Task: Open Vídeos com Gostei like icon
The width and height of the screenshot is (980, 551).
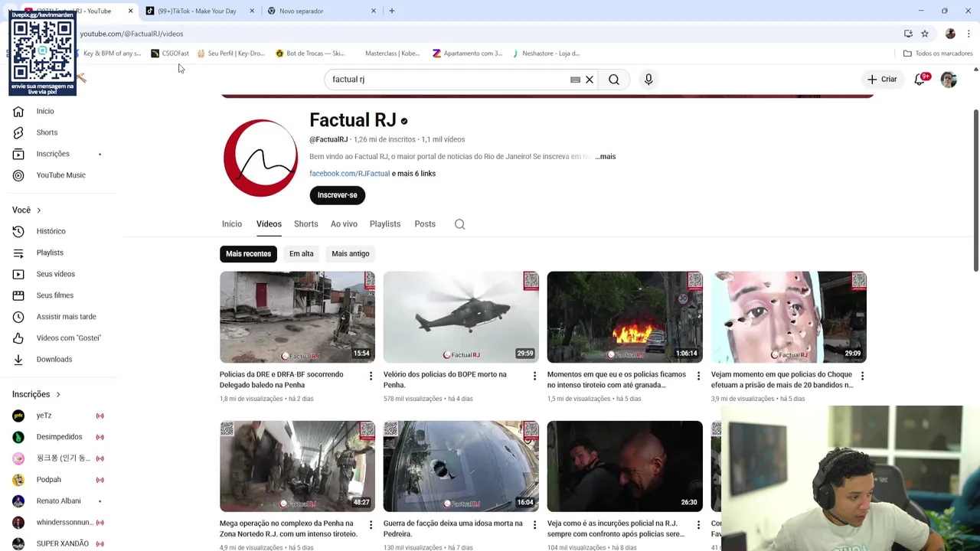Action: pos(18,338)
